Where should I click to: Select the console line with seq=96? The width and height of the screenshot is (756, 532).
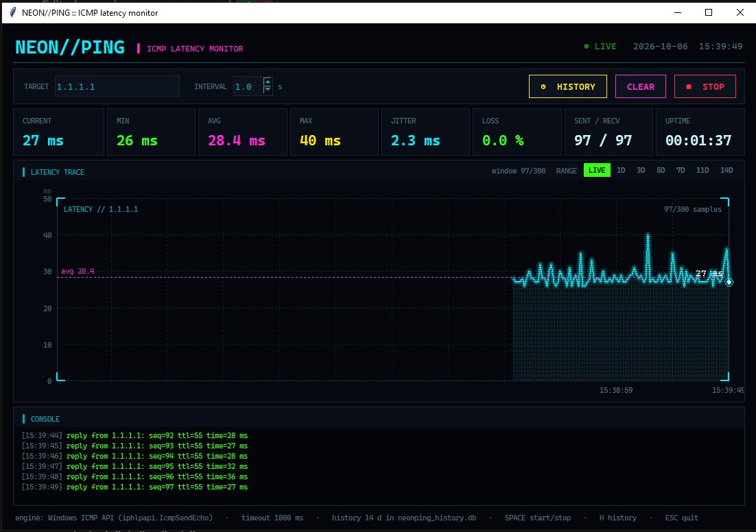(134, 476)
